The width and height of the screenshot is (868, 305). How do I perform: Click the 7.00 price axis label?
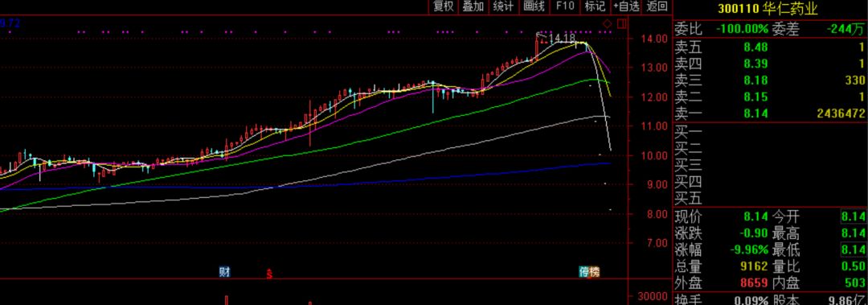click(657, 243)
